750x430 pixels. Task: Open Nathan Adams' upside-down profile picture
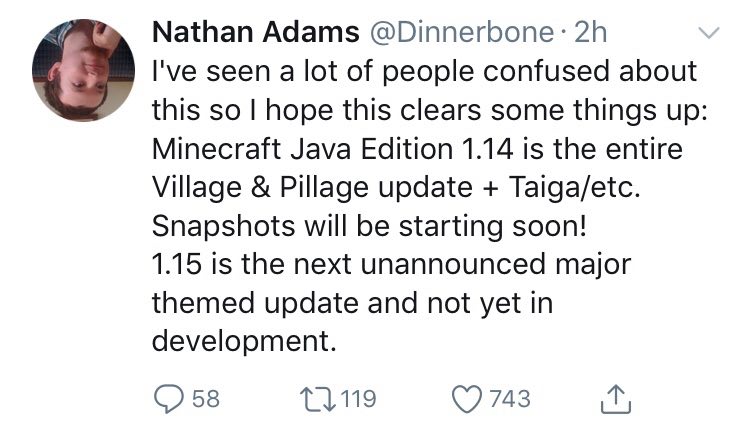coord(82,67)
